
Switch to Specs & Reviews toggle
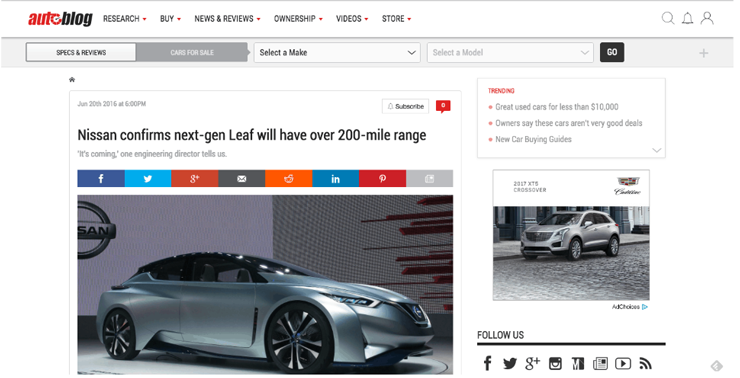(81, 52)
